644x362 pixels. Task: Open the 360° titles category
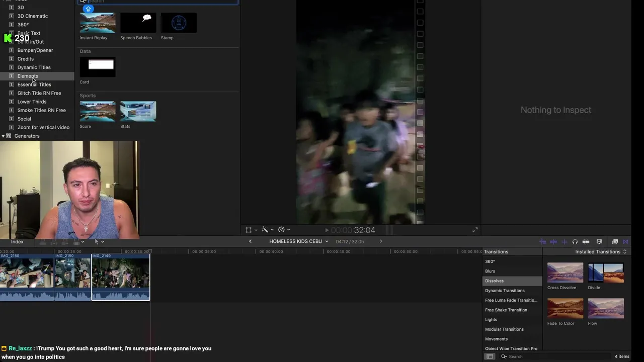point(23,25)
